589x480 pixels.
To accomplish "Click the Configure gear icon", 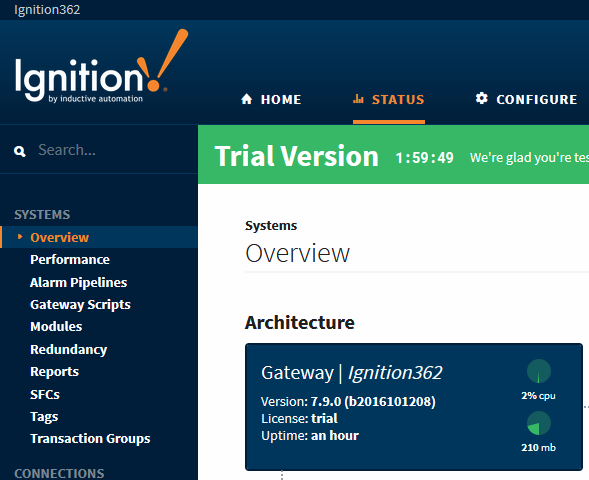I will [x=482, y=98].
